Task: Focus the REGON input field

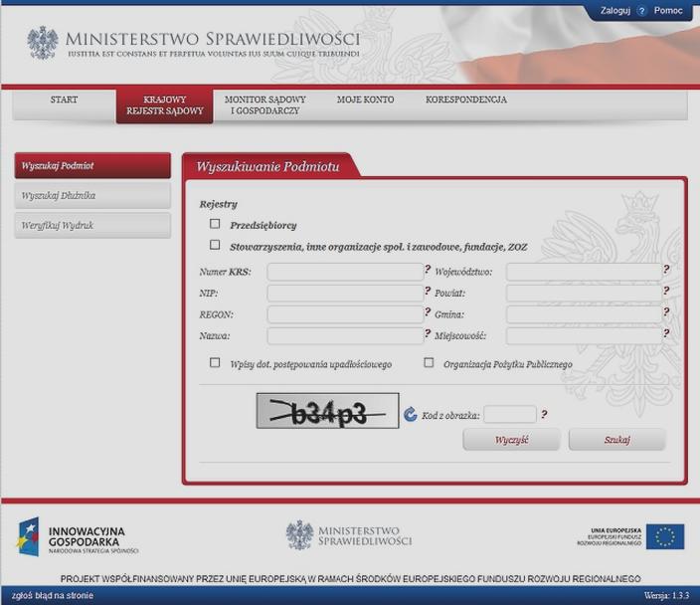Action: pyautogui.click(x=345, y=314)
